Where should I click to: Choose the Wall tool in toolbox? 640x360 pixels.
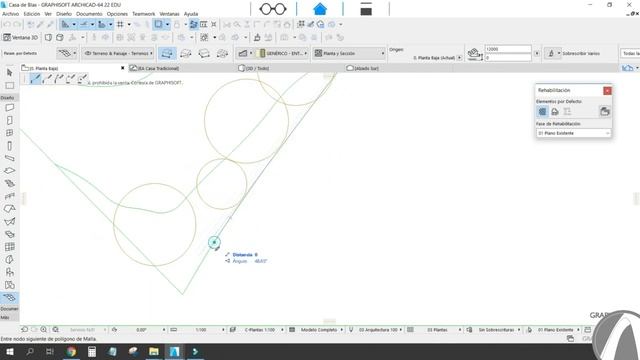9,108
